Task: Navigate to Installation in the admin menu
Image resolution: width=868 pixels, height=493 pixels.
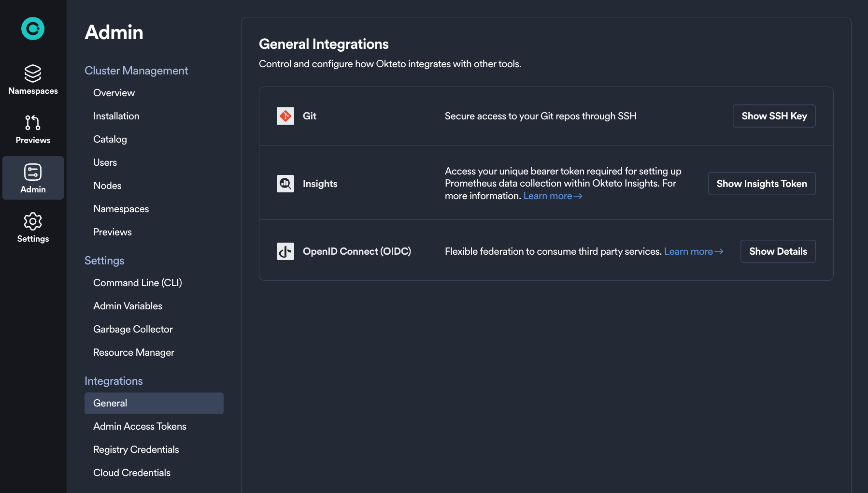Action: point(116,116)
